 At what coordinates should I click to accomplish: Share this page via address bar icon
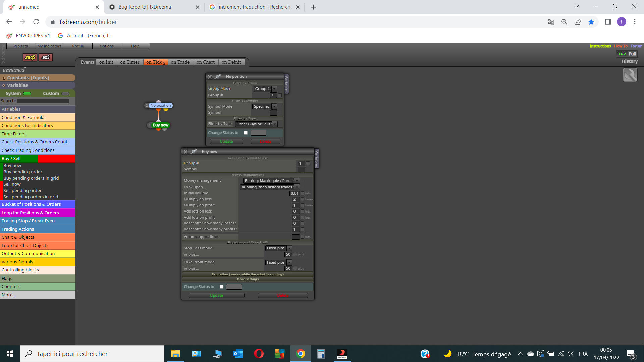coord(578,22)
